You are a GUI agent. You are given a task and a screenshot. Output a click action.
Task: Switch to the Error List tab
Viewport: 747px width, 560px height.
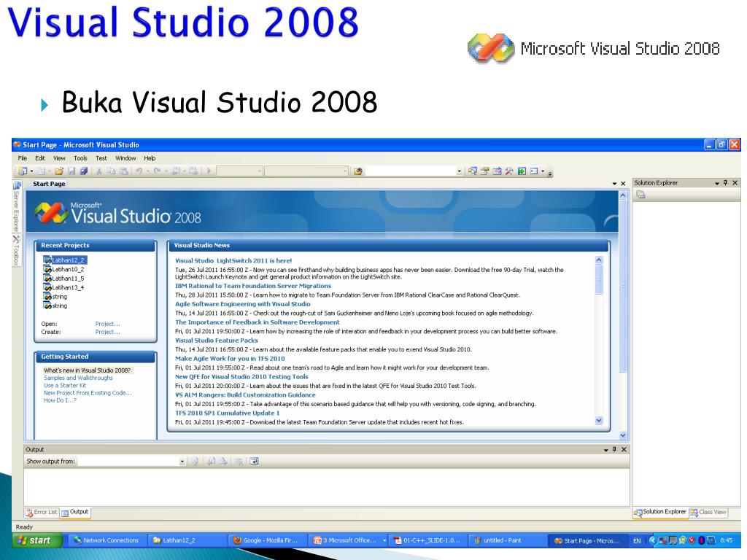point(42,513)
